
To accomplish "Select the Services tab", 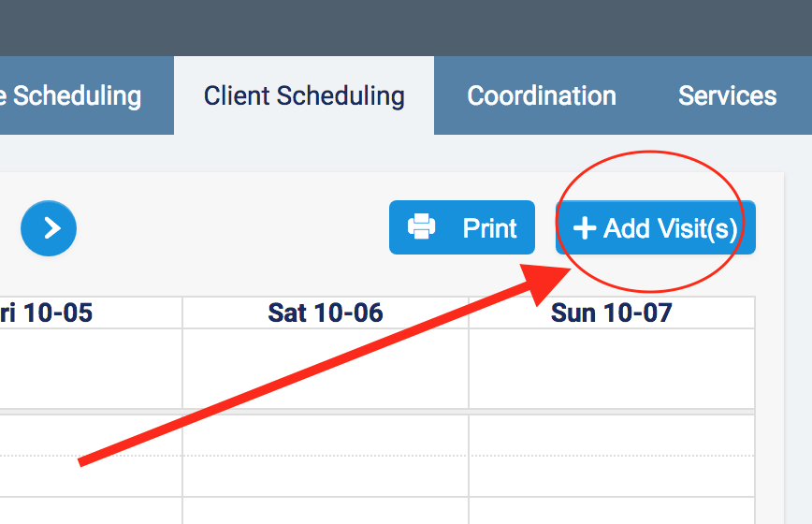I will 727,95.
